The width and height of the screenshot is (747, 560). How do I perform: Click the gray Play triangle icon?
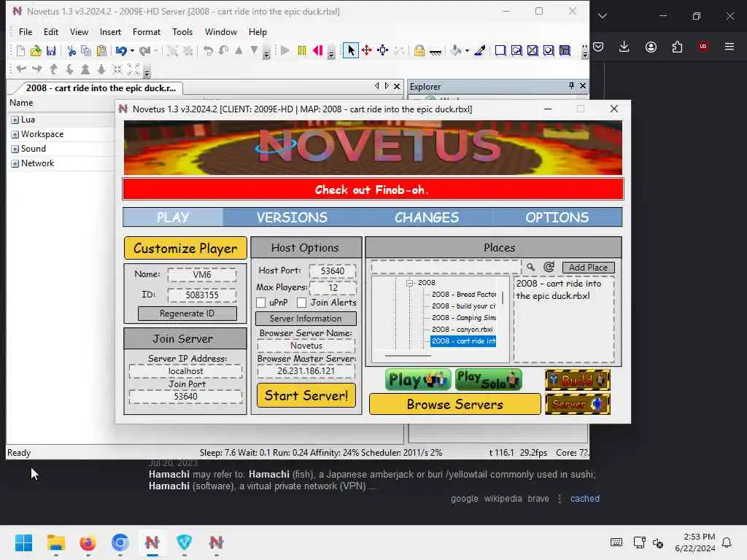[285, 50]
